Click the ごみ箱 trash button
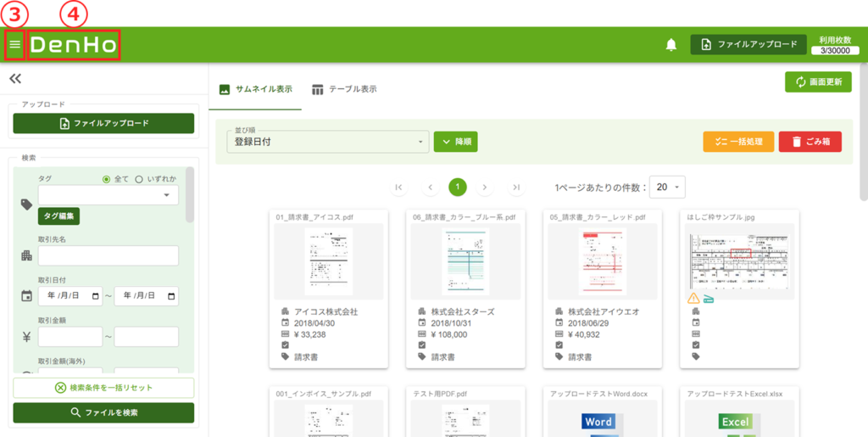The height and width of the screenshot is (437, 868). click(810, 142)
